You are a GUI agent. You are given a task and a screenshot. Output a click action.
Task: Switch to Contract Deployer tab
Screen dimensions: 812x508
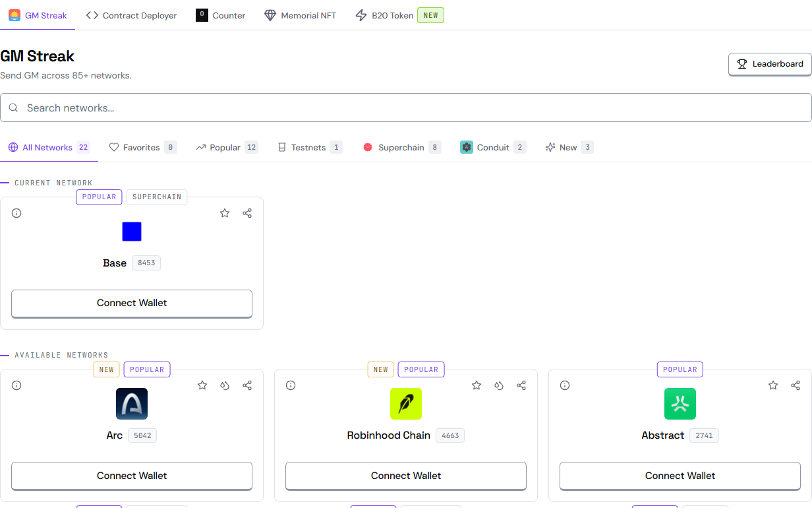point(131,15)
